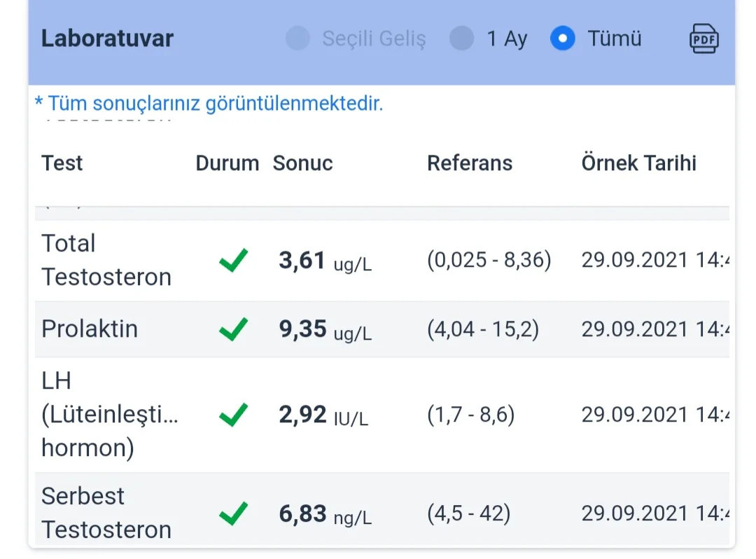Sort by Test column header

[62, 163]
